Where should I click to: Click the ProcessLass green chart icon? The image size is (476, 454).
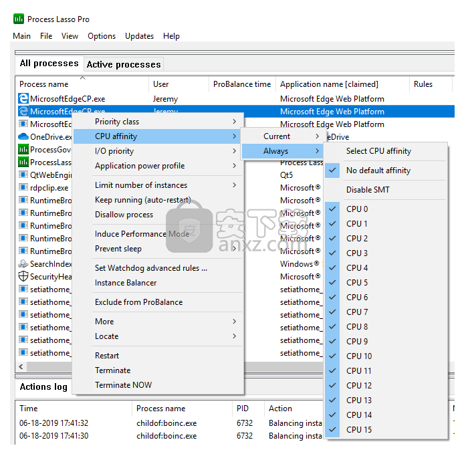pyautogui.click(x=23, y=162)
